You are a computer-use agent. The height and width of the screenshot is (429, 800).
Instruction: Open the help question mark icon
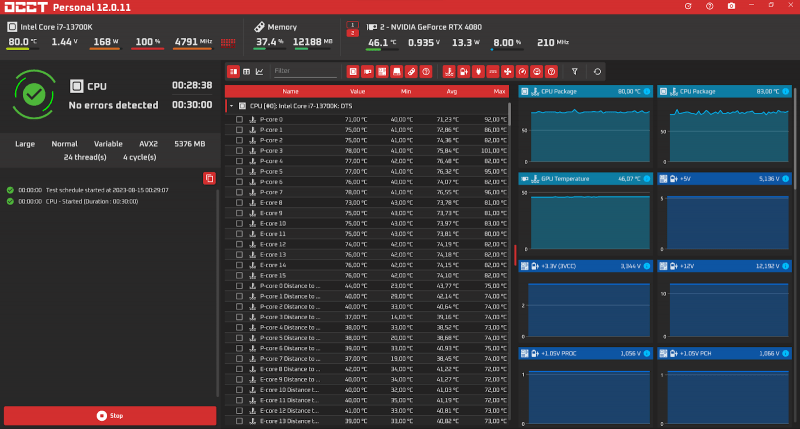pyautogui.click(x=709, y=7)
